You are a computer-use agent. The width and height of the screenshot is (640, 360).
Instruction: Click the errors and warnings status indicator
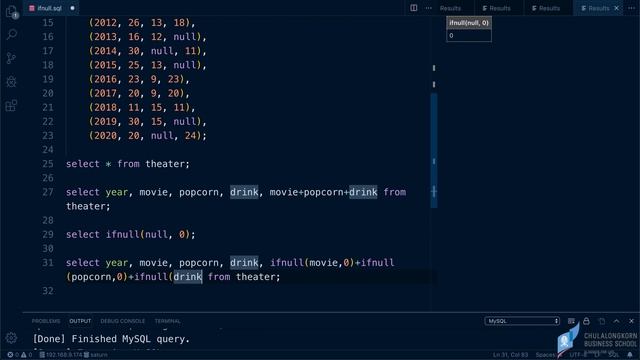tap(20, 355)
